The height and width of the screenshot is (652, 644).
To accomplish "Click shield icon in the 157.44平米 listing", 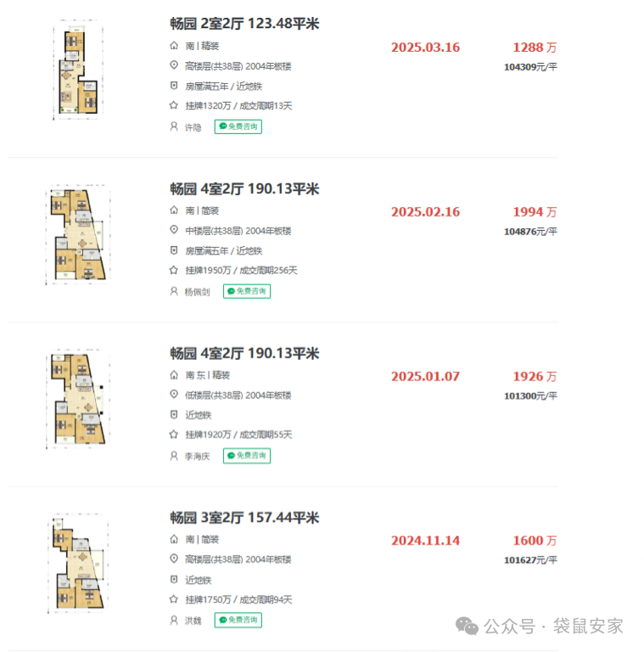I will [175, 579].
